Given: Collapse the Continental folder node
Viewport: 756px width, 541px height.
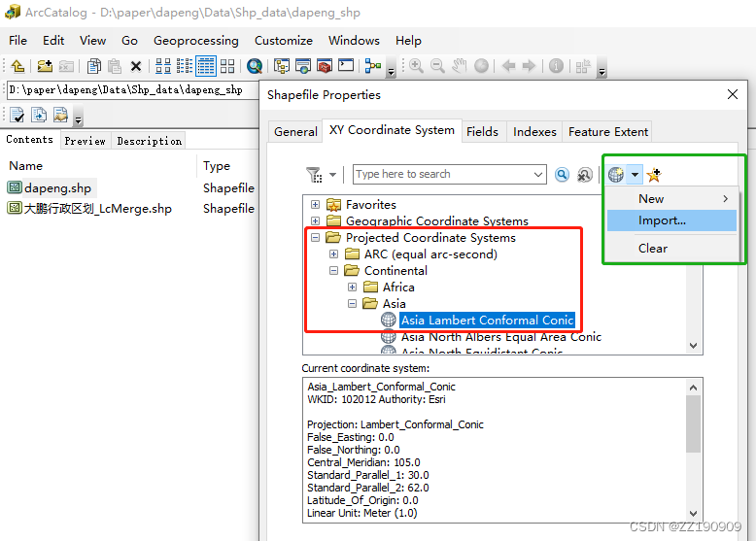Looking at the screenshot, I should 333,271.
